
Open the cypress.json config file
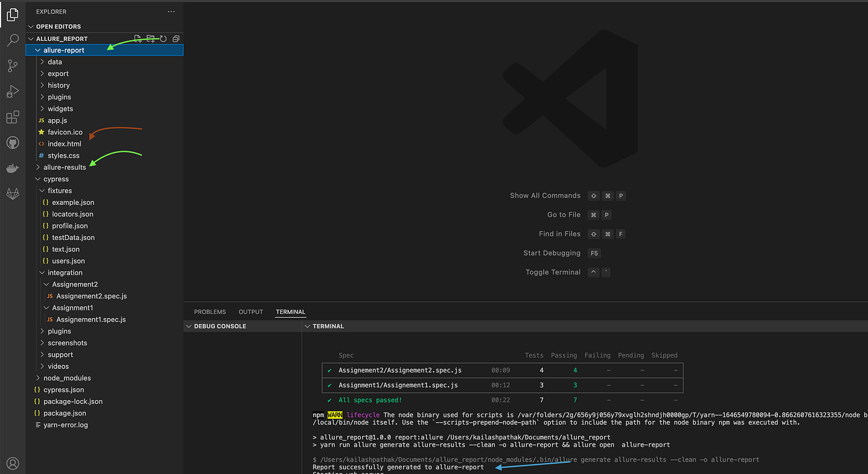[x=104, y=390]
